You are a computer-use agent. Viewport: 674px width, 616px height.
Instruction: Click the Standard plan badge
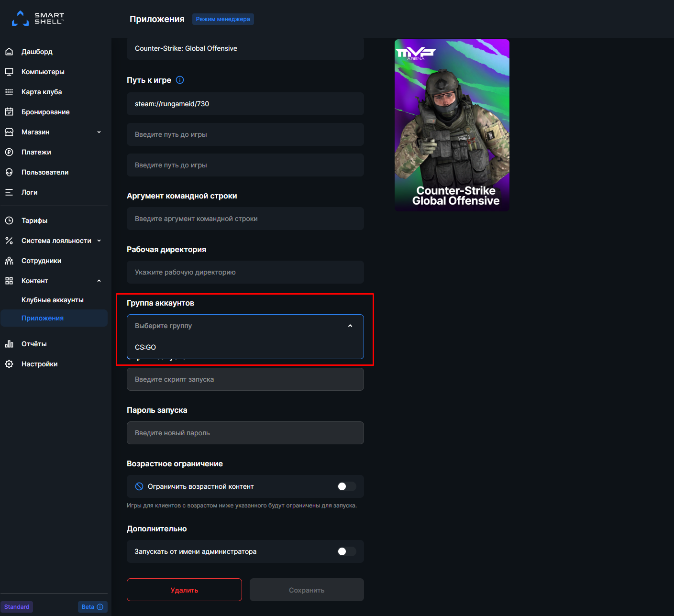(x=17, y=607)
